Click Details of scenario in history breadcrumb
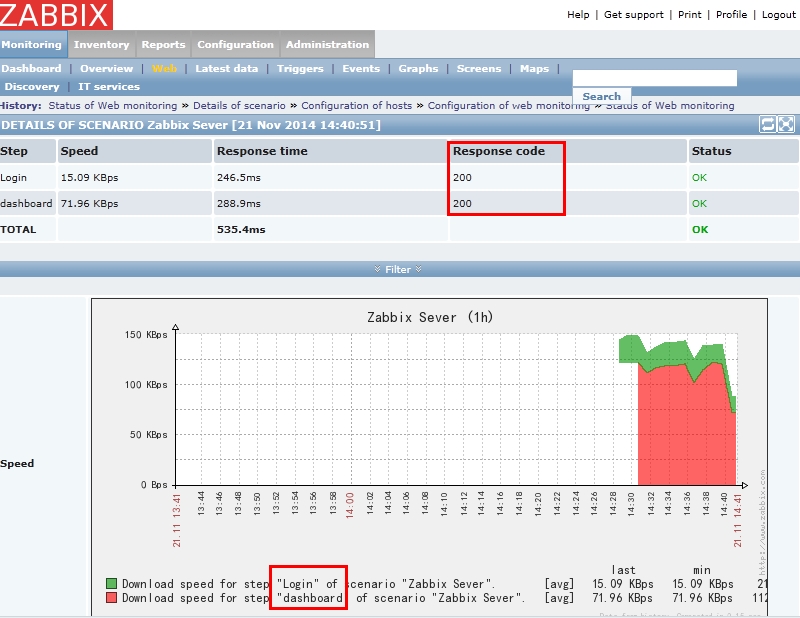The height and width of the screenshot is (618, 800). [x=239, y=105]
